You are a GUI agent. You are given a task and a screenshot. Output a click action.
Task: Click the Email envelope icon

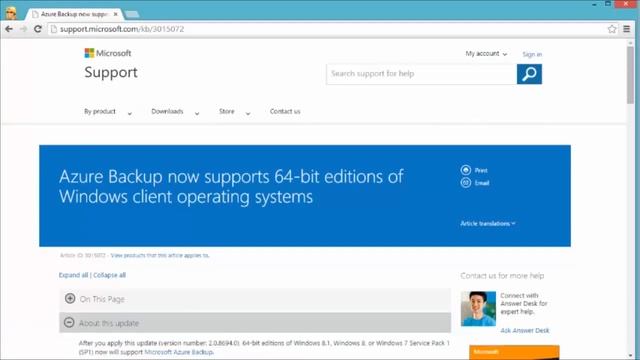[x=466, y=182]
